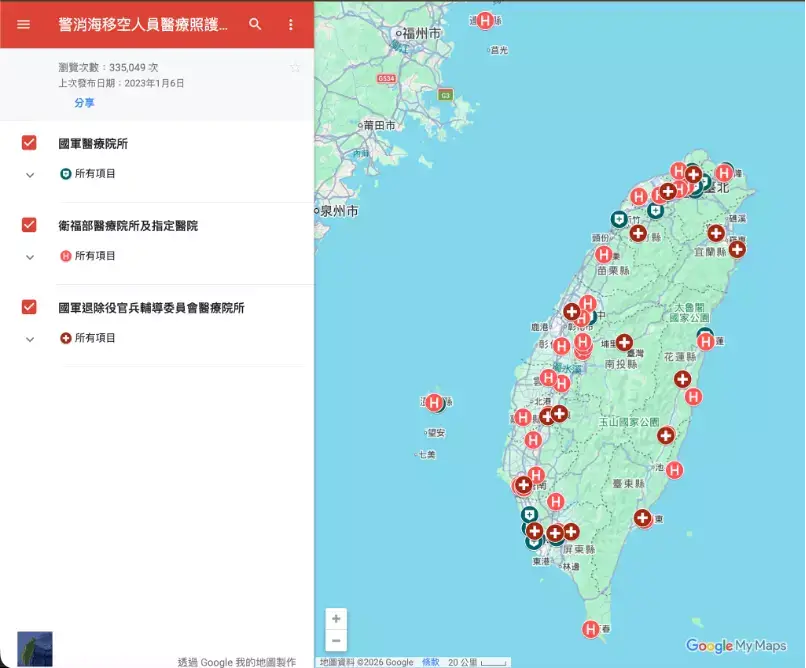The width and height of the screenshot is (806, 668).
Task: Click the zoom in plus button
Action: click(x=336, y=619)
